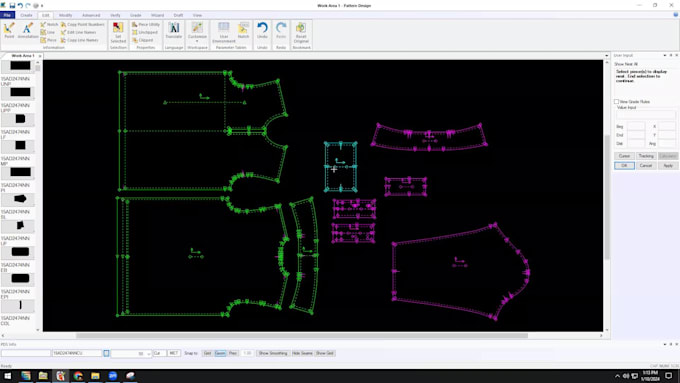
Task: Click Reset Original bookmark
Action: coord(301,33)
